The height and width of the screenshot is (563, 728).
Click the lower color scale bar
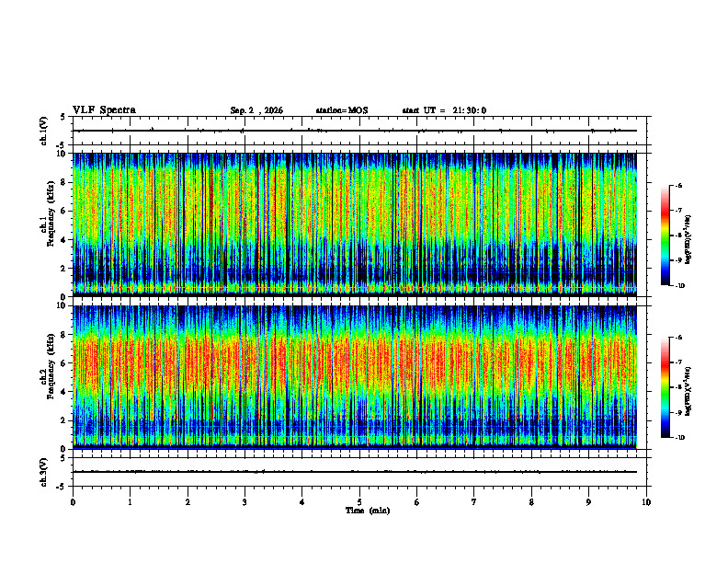point(665,387)
